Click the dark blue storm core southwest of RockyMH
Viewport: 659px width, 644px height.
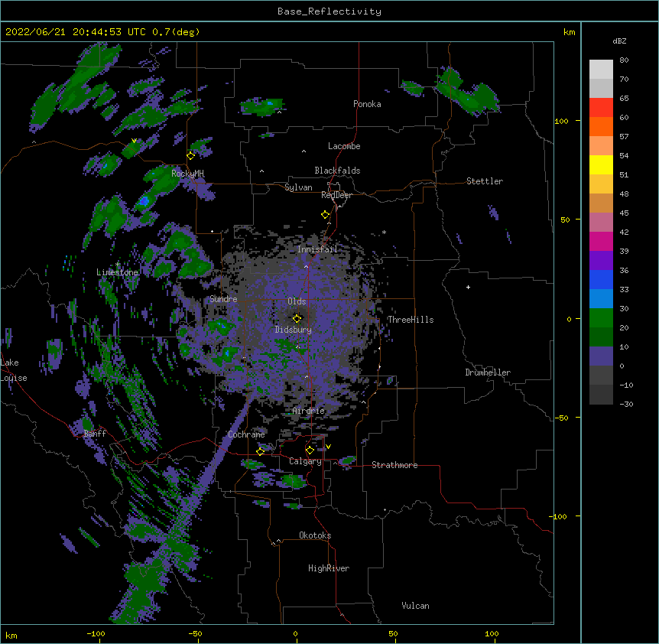click(144, 201)
